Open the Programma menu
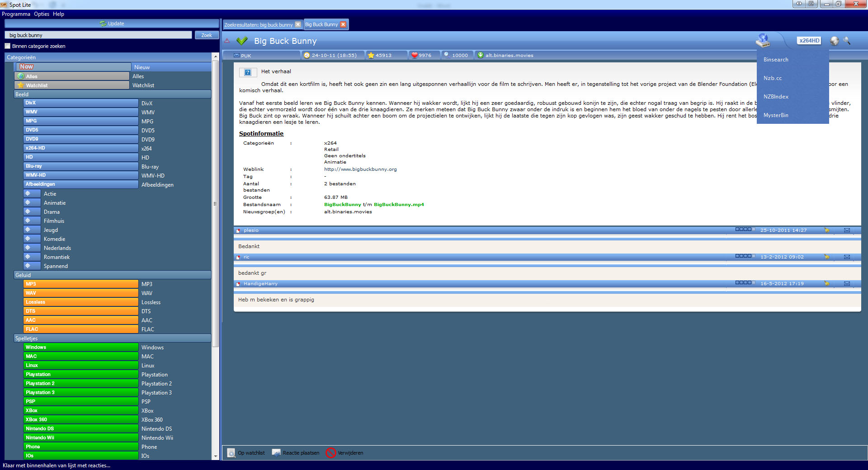This screenshot has width=868, height=470. click(x=16, y=14)
